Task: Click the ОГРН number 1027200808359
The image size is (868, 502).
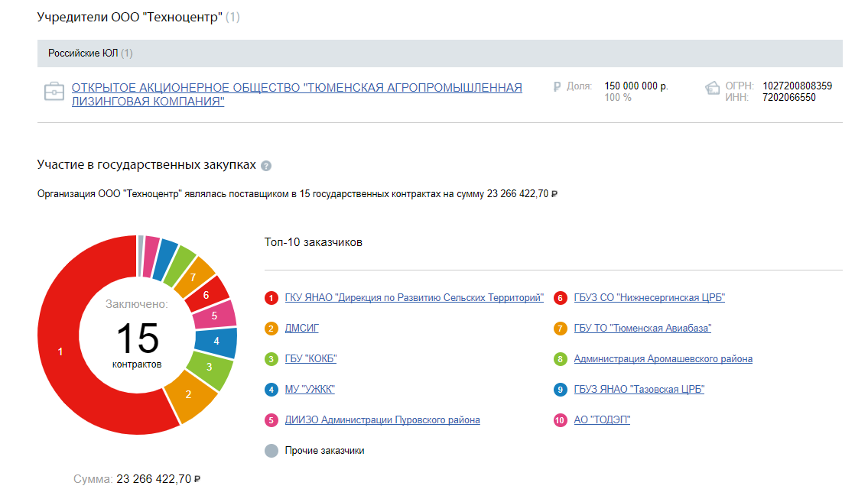Action: click(x=797, y=86)
